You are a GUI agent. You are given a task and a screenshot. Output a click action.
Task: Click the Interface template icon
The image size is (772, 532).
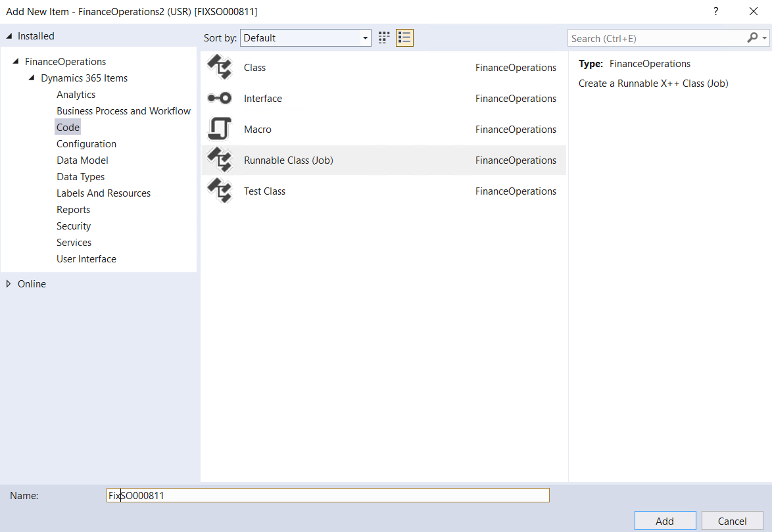(x=220, y=98)
